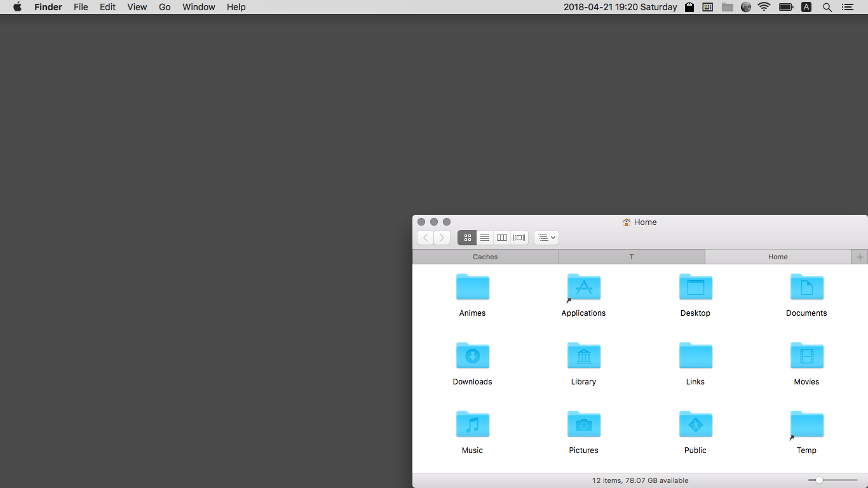
Task: Open the item arrangement dropdown
Action: tap(546, 238)
